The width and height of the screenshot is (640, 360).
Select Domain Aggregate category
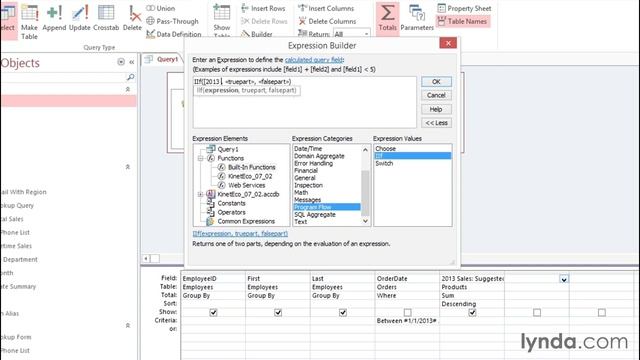tap(319, 156)
